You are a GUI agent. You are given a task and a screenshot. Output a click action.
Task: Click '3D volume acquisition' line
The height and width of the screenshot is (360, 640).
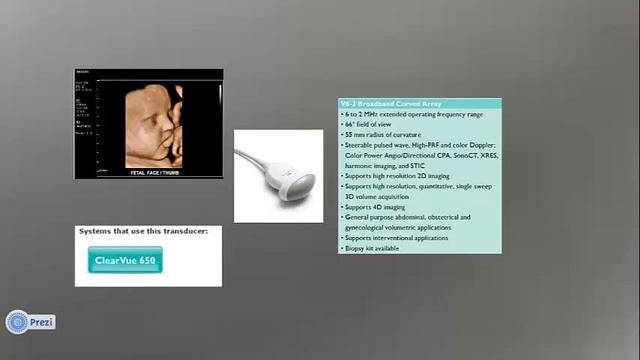377,196
